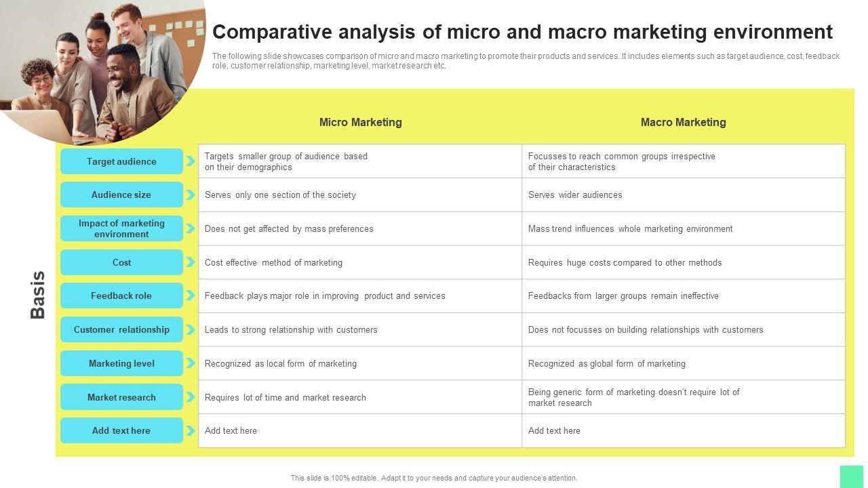The height and width of the screenshot is (488, 868).
Task: Select the blue 'Add text here' label button
Action: [121, 431]
